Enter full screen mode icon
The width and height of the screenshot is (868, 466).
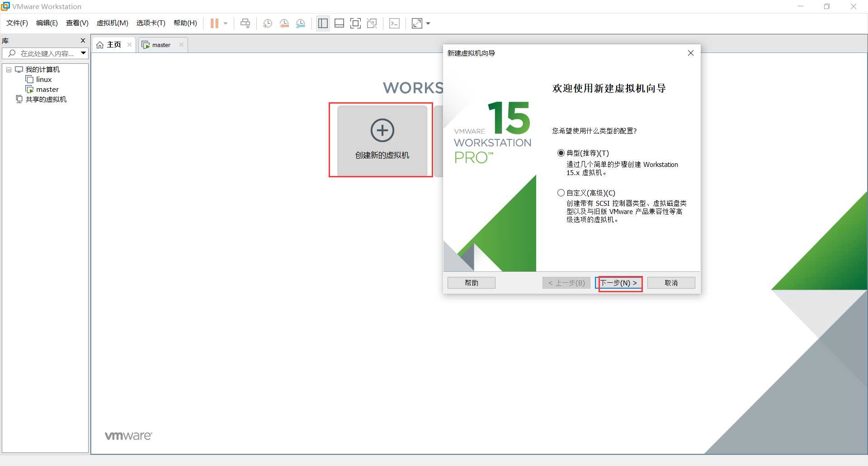click(x=355, y=23)
